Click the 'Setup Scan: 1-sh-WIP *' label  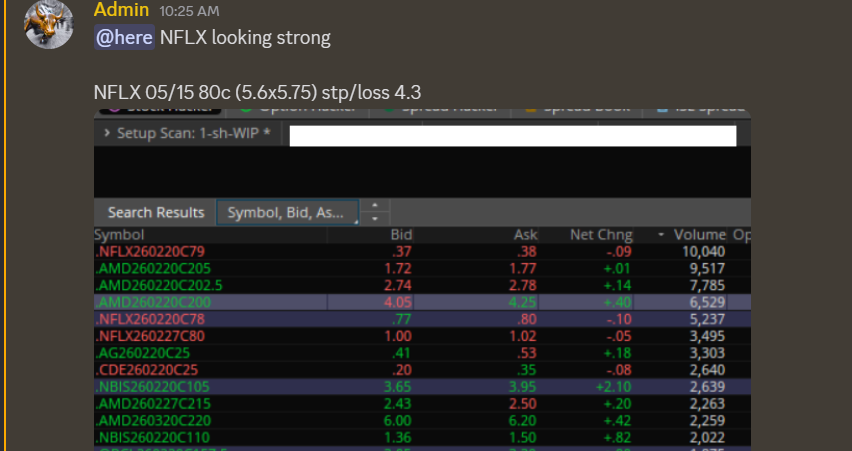(x=193, y=133)
